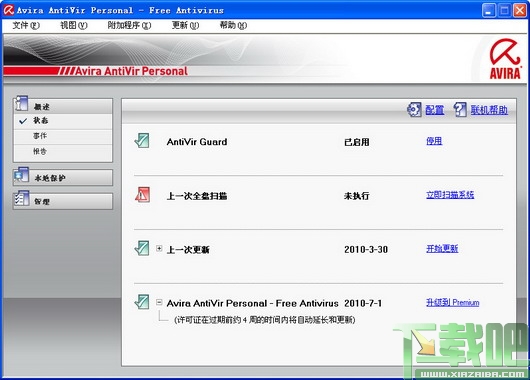The width and height of the screenshot is (530, 380).
Task: Click the AntiVir Guard green check icon
Action: coord(142,141)
